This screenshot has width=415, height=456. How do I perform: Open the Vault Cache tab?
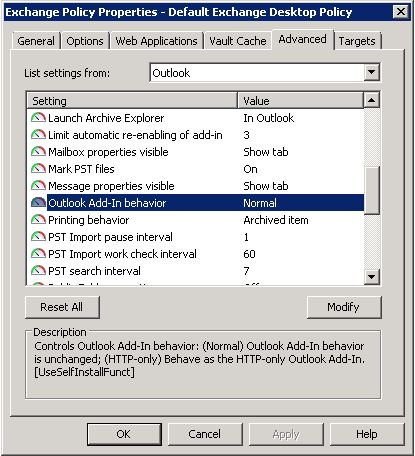click(x=238, y=41)
